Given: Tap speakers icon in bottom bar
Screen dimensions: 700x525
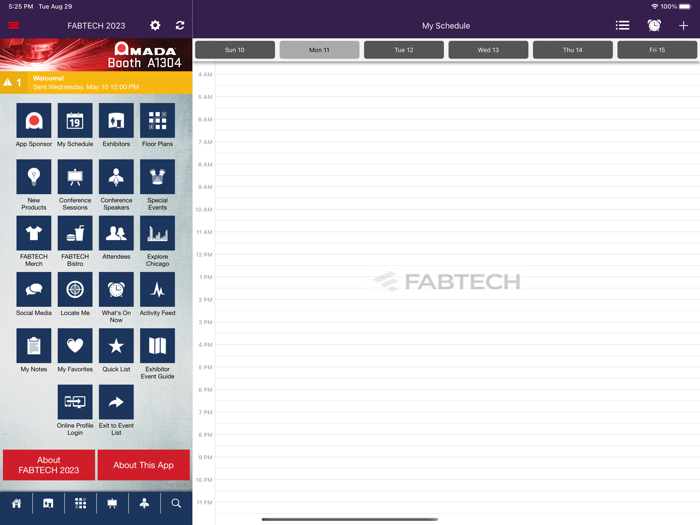Looking at the screenshot, I should pos(144,504).
